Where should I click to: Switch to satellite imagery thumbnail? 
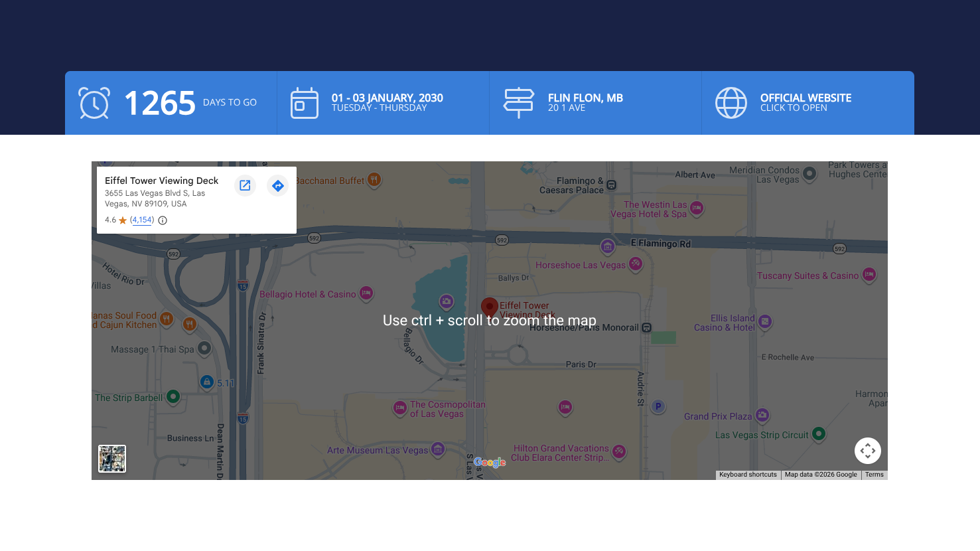click(112, 459)
